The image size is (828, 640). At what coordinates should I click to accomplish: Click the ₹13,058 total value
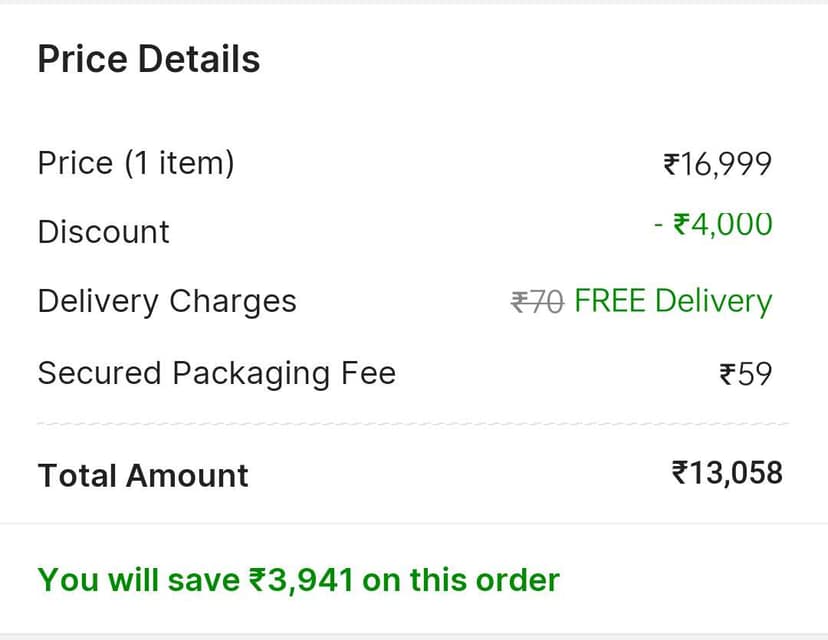tap(727, 472)
